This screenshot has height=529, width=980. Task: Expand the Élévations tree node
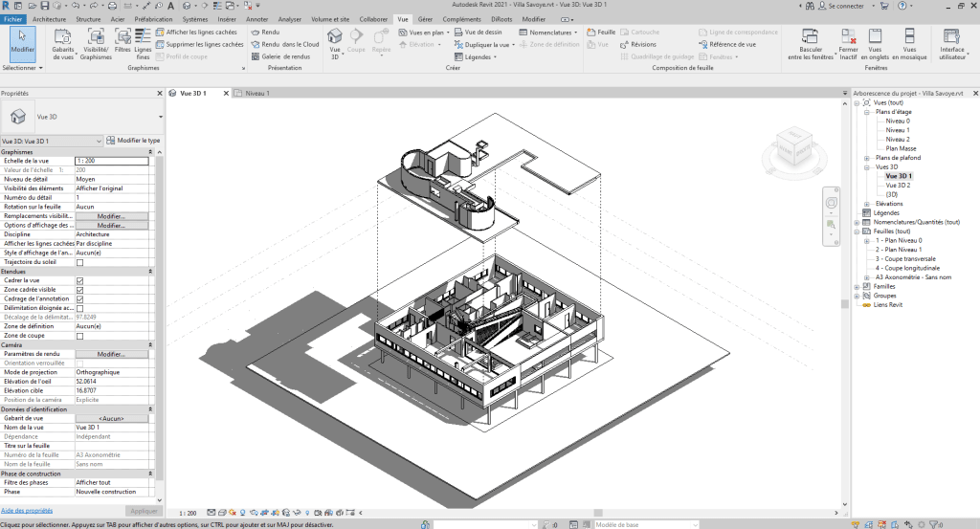[x=866, y=204]
